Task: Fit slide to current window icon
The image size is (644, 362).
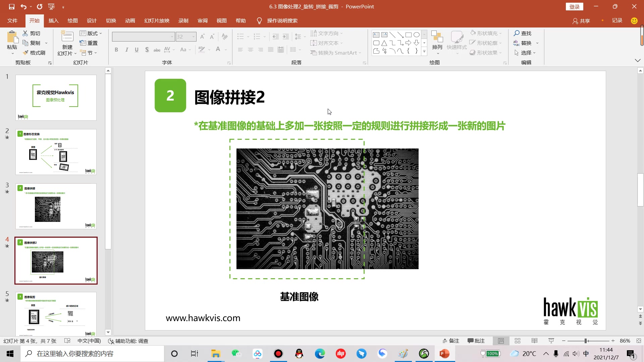Action: (x=639, y=341)
